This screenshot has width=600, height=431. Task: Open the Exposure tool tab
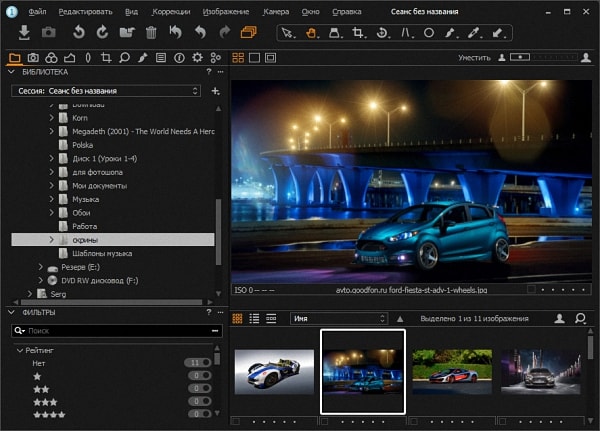click(x=69, y=58)
